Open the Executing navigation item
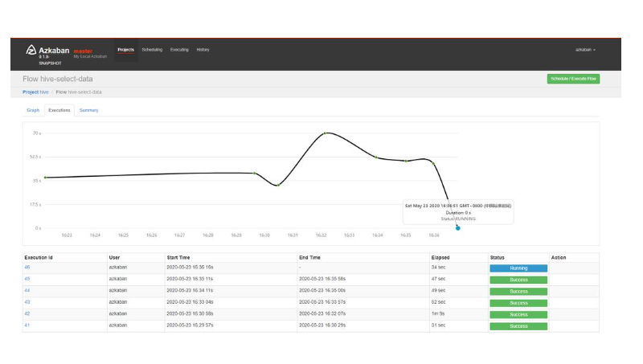This screenshot has height=364, width=643. [x=179, y=50]
